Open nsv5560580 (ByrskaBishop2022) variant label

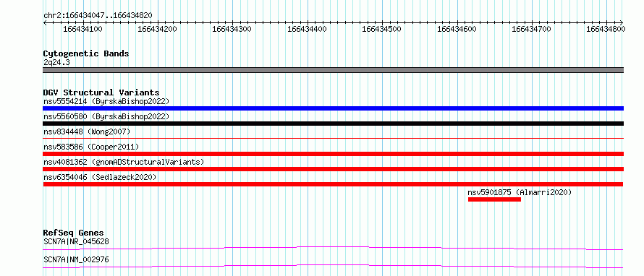[106, 116]
